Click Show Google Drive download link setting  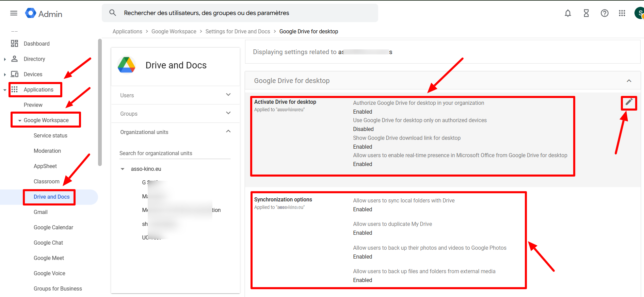click(407, 138)
